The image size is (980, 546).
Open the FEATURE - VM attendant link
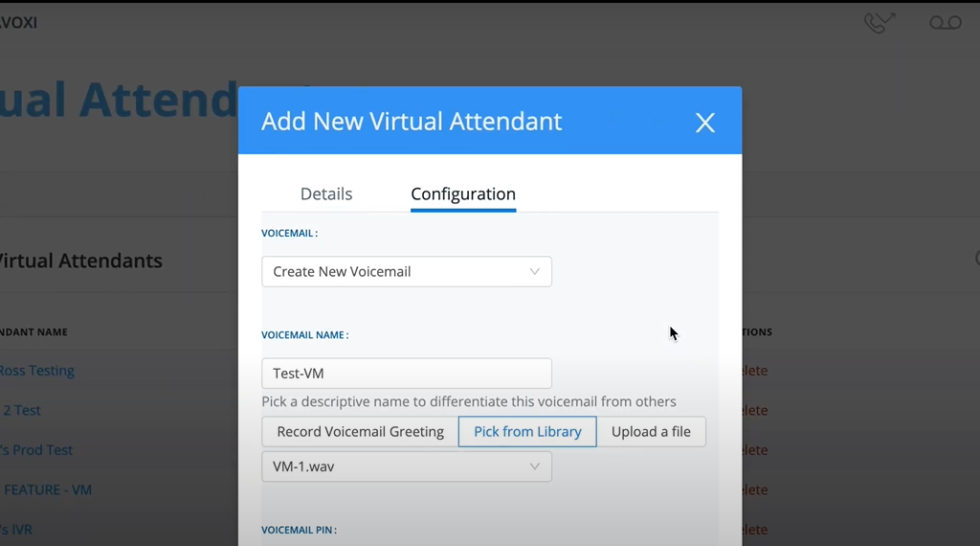point(47,489)
